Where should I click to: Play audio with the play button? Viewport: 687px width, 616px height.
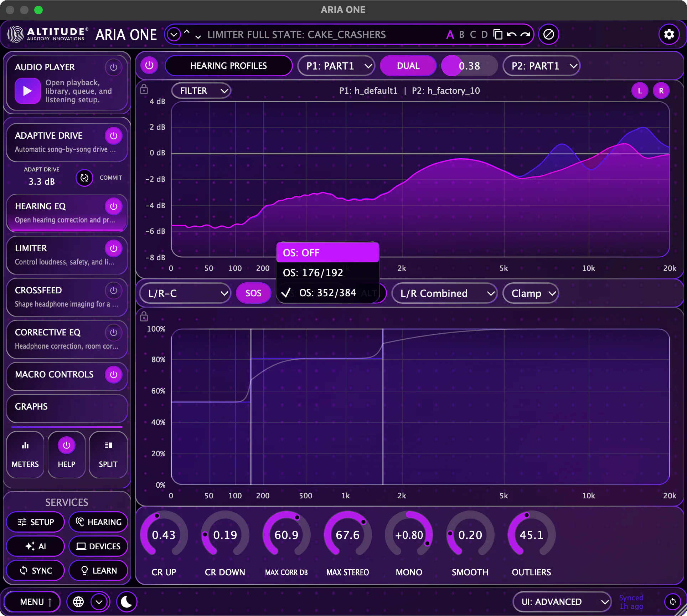click(27, 91)
